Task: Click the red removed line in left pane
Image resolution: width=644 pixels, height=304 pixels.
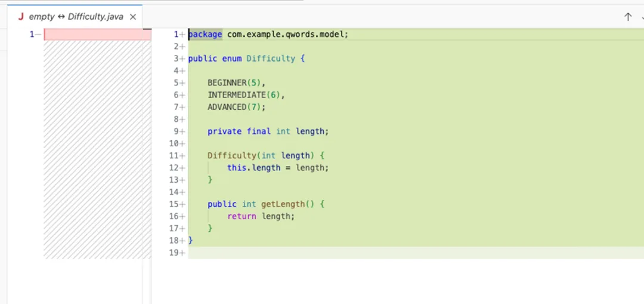Action: 98,35
